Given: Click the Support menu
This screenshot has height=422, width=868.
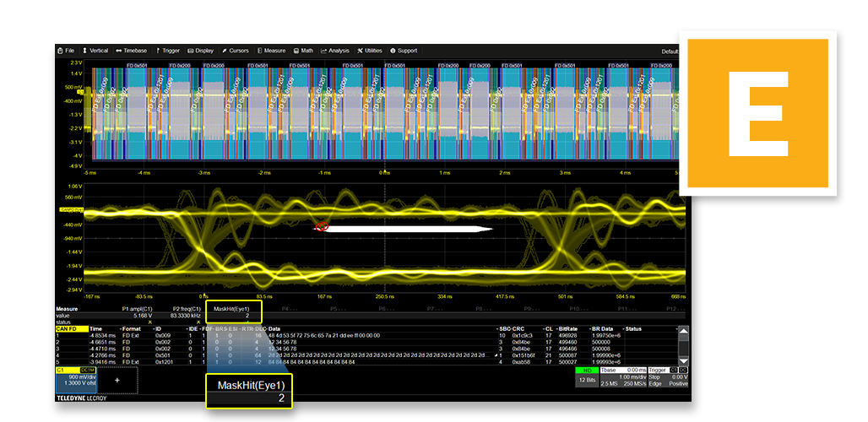Looking at the screenshot, I should click(x=404, y=51).
